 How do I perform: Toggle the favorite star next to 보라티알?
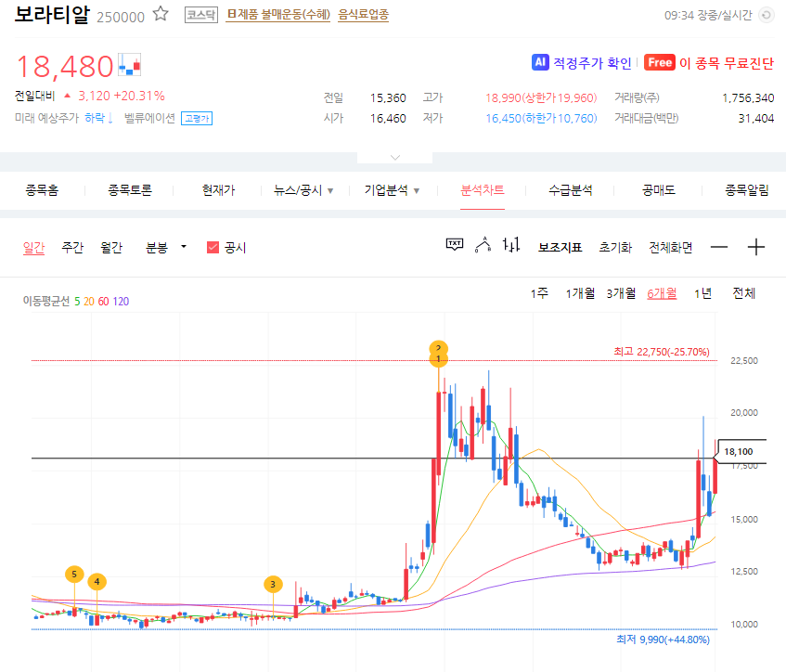coord(160,14)
